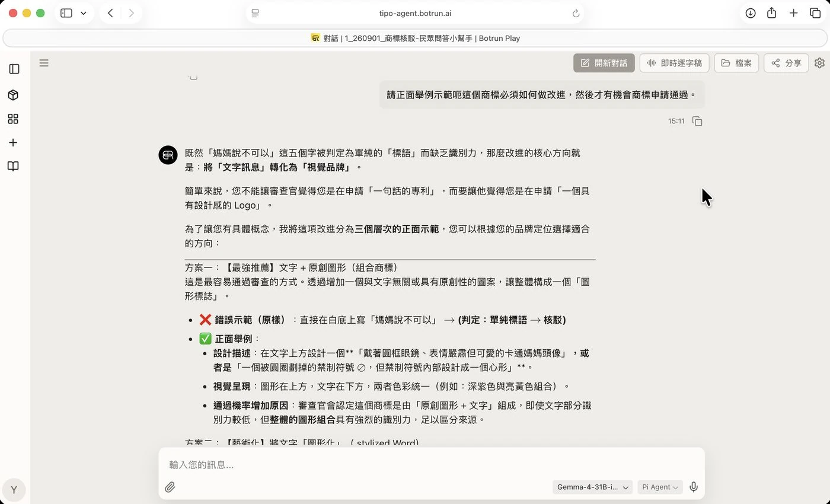Open 即時逐字稿 live transcript
Viewport: 830px width, 504px height.
coord(674,63)
